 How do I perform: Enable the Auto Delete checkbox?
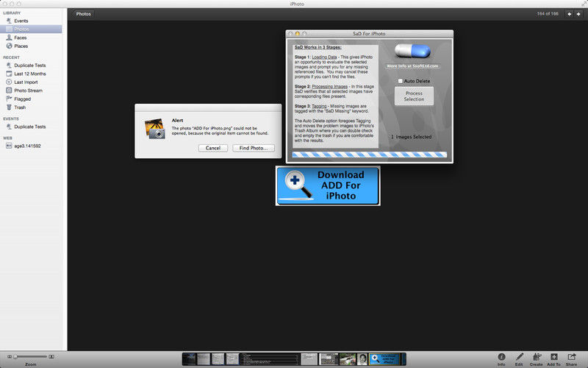tap(400, 81)
